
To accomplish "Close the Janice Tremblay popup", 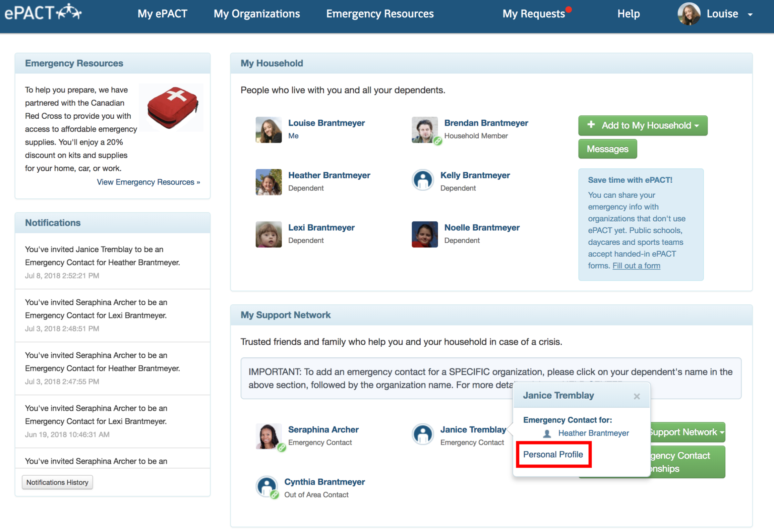I will pyautogui.click(x=637, y=397).
